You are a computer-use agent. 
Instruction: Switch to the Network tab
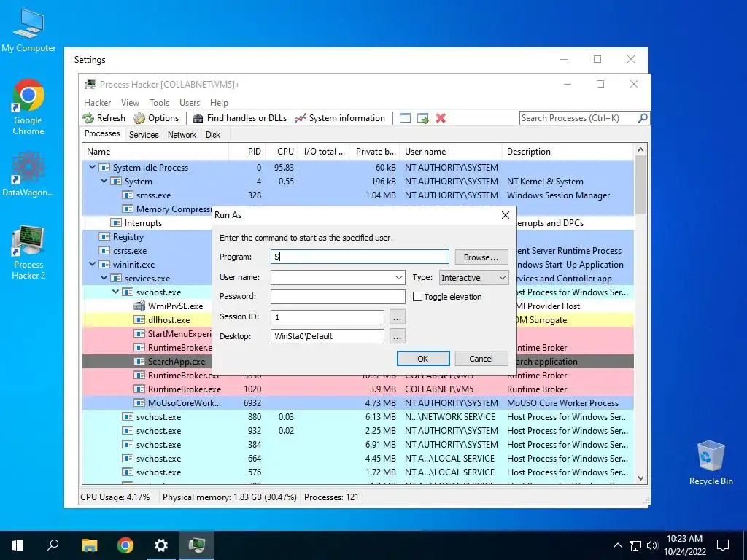[182, 135]
